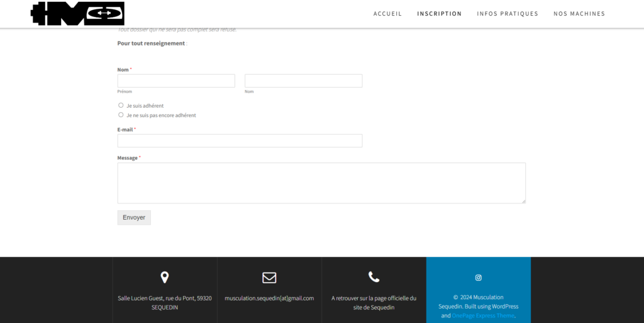Image resolution: width=644 pixels, height=323 pixels.
Task: Submit the form with Envoyer button
Action: pyautogui.click(x=134, y=217)
